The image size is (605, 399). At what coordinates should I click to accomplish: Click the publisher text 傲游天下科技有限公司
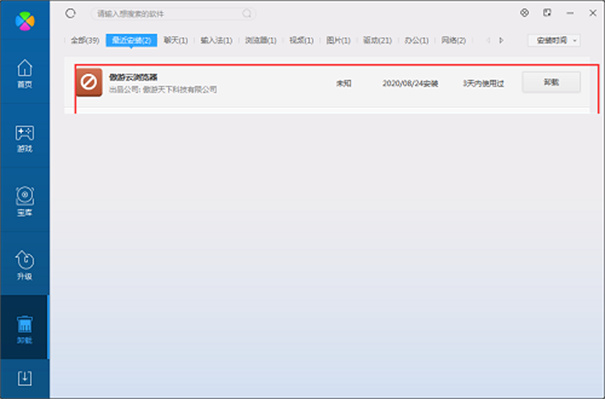pos(180,90)
